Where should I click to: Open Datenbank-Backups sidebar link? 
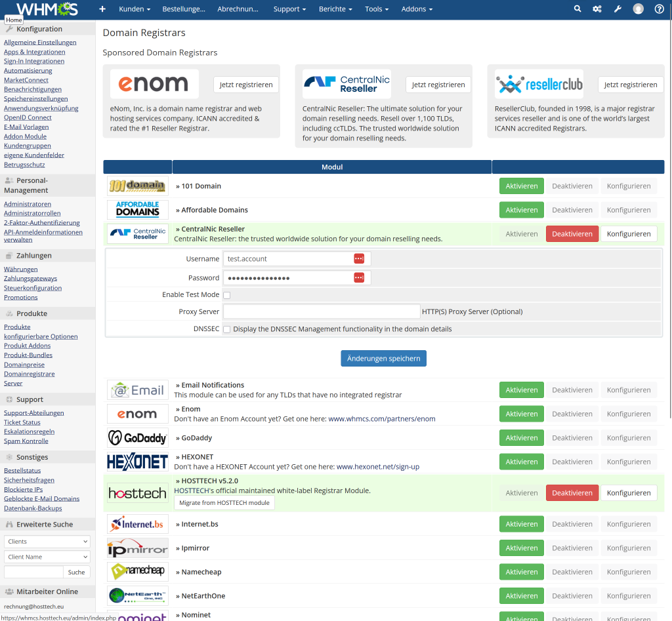(x=33, y=508)
